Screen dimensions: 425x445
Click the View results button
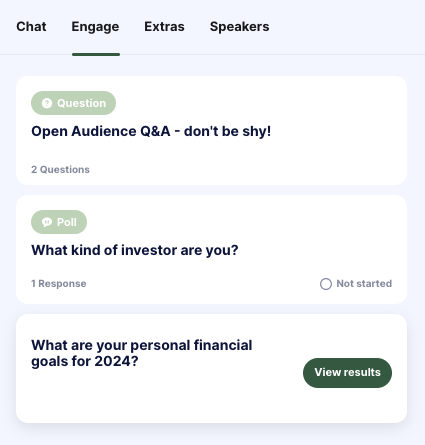(x=347, y=373)
